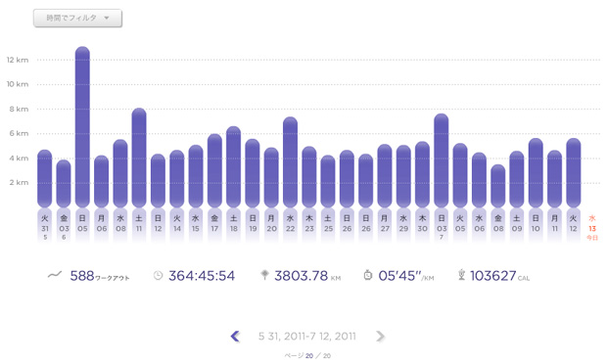This screenshot has height=364, width=607.
Task: Click the total time 364:45:54
Action: [202, 276]
